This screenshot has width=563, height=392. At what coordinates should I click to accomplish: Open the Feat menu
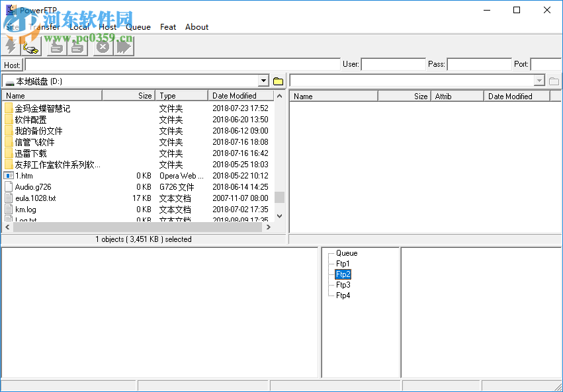pyautogui.click(x=167, y=27)
